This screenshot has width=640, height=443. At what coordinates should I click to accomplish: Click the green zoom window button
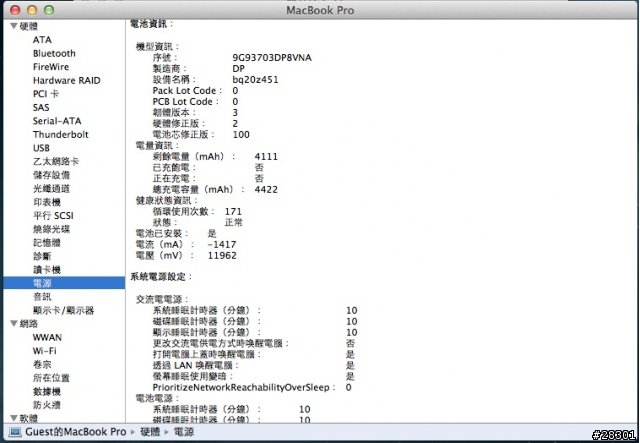pos(49,9)
